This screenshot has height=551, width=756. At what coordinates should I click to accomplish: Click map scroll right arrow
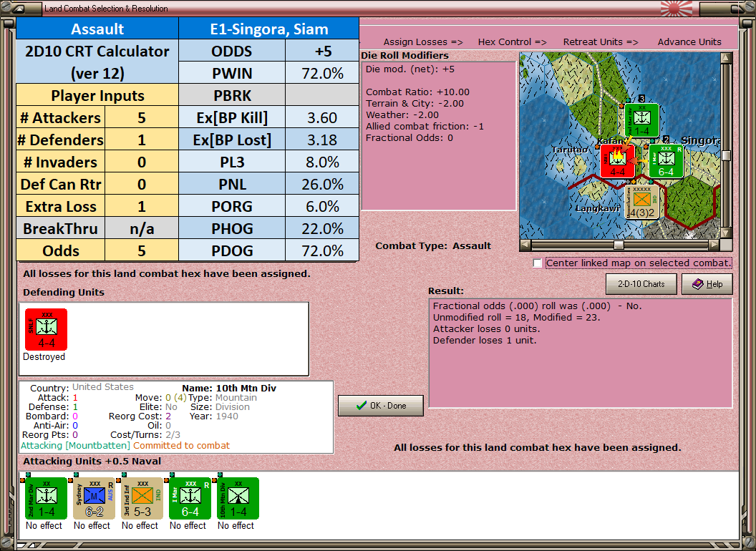tap(714, 245)
